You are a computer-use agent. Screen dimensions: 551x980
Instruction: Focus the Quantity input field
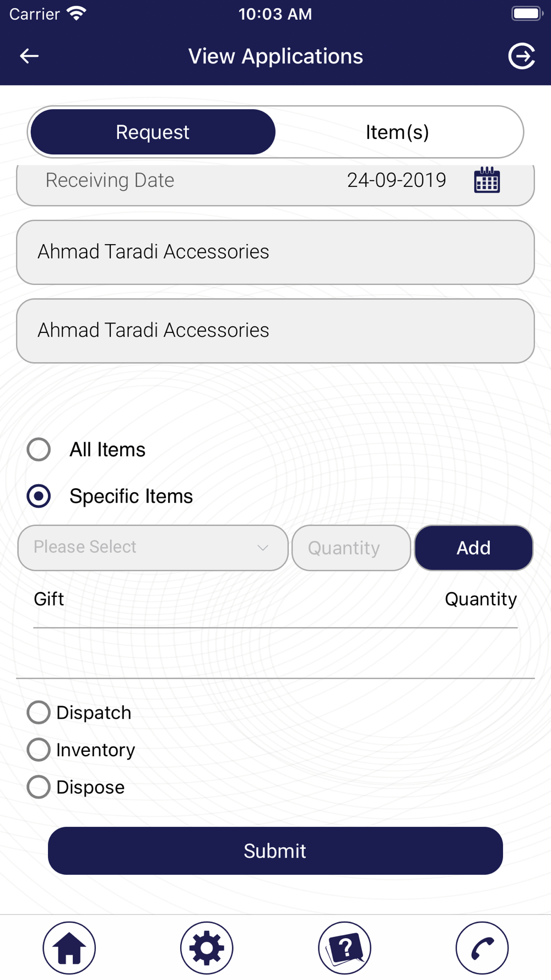[352, 547]
